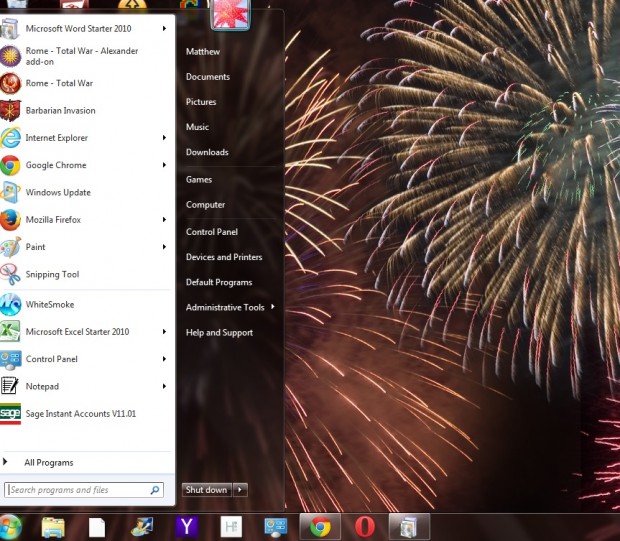
Task: Switch to Word document taskbar icon
Action: point(409,527)
